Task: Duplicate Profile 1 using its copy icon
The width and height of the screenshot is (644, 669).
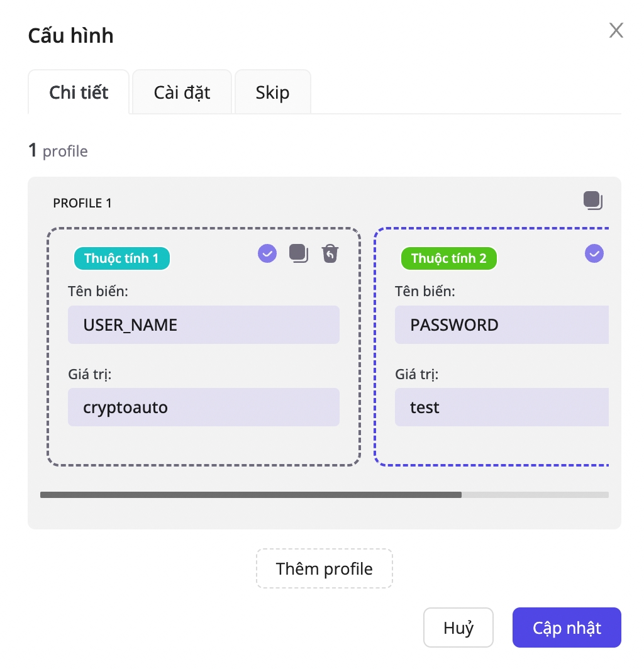Action: pos(592,201)
